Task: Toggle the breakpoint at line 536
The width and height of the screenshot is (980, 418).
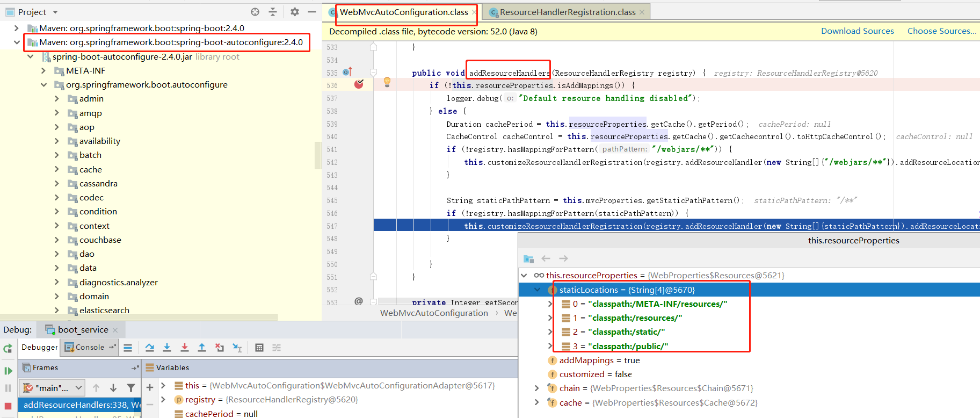Action: tap(359, 84)
